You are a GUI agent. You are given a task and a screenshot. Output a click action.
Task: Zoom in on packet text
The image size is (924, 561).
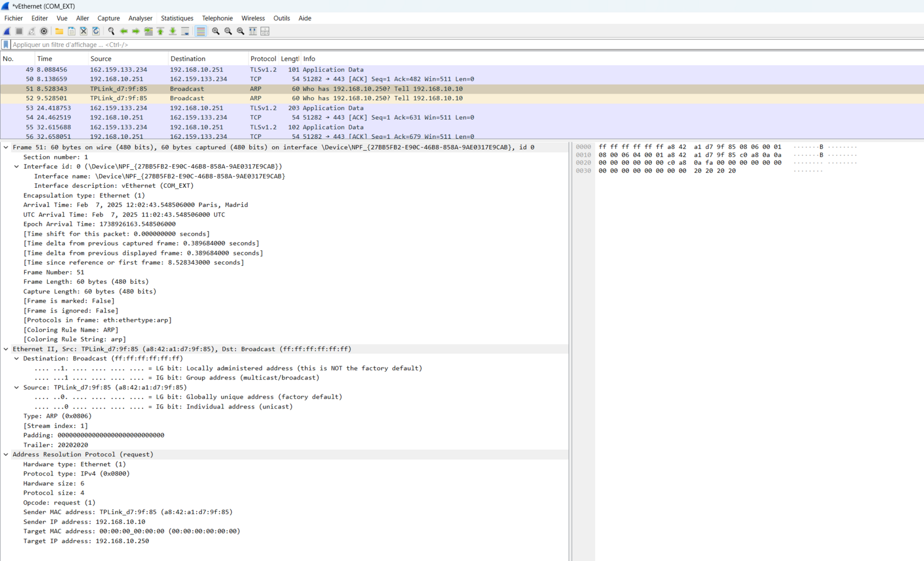pos(215,31)
